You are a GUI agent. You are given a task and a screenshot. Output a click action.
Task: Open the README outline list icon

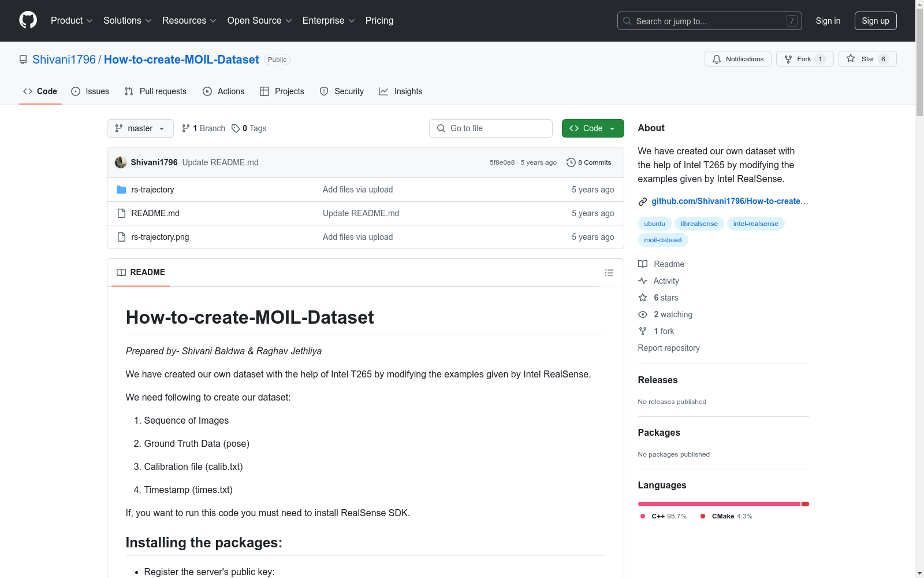pyautogui.click(x=609, y=273)
